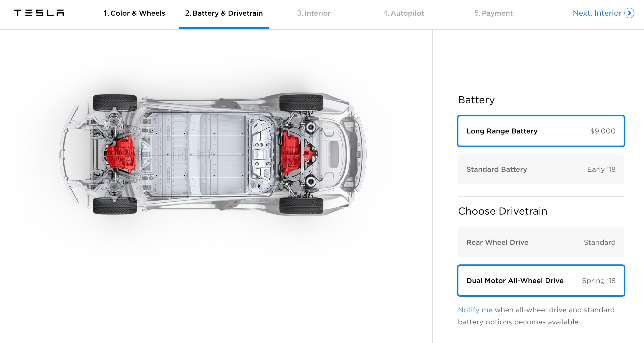The height and width of the screenshot is (343, 644).
Task: Switch to the Interior step
Action: click(314, 13)
